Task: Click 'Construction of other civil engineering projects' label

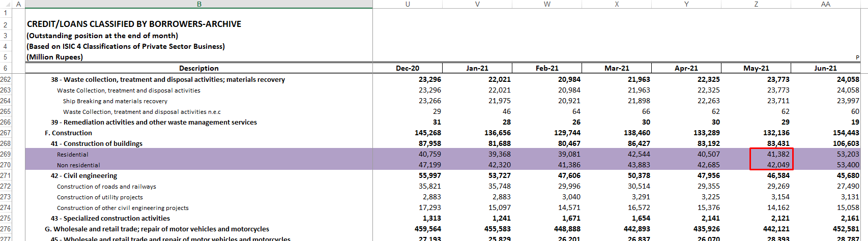Action: tap(123, 208)
